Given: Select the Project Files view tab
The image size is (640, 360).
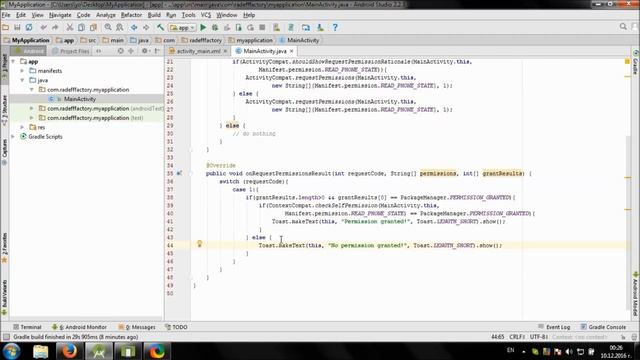Looking at the screenshot, I should click(x=70, y=51).
